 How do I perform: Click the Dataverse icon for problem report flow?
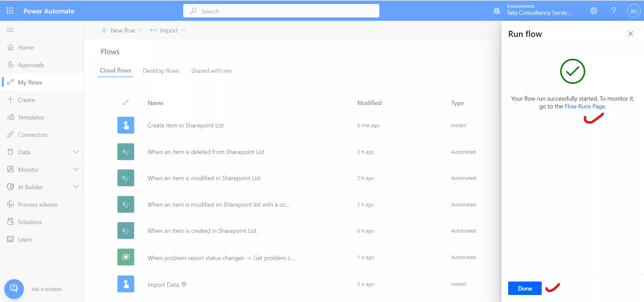pyautogui.click(x=126, y=257)
